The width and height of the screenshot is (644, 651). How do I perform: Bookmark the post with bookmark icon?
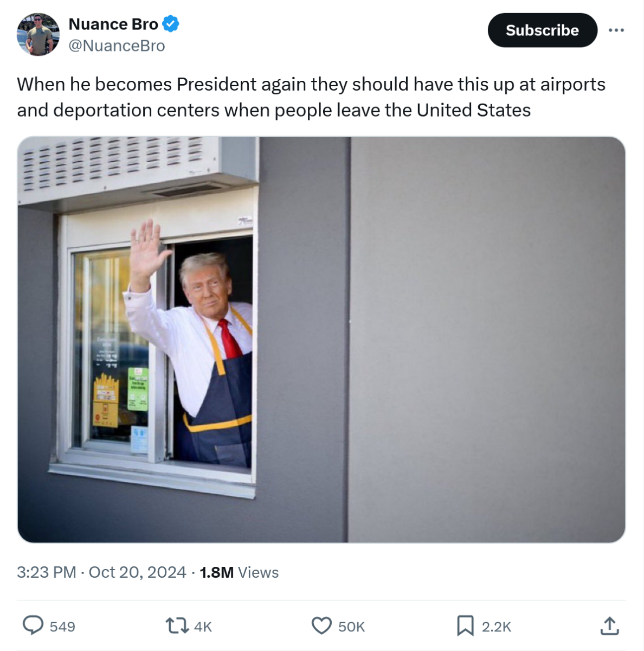coord(465,626)
